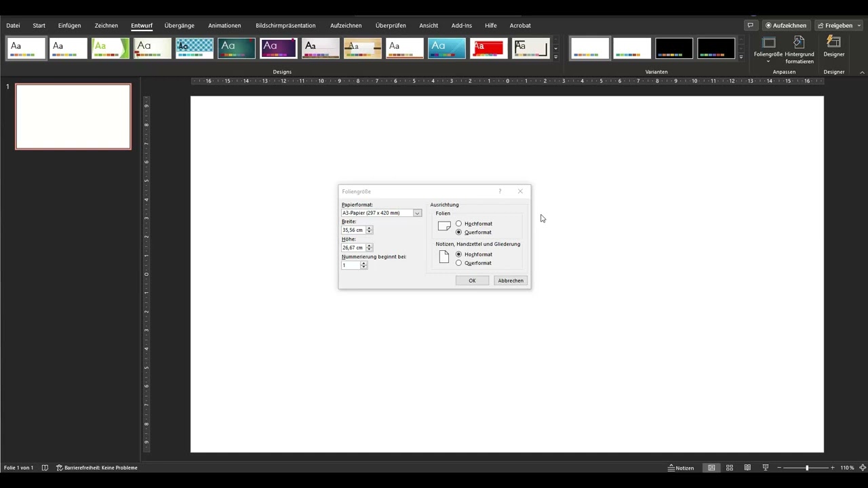Select the first Office design thumbnail
This screenshot has height=488, width=868.
pyautogui.click(x=26, y=48)
